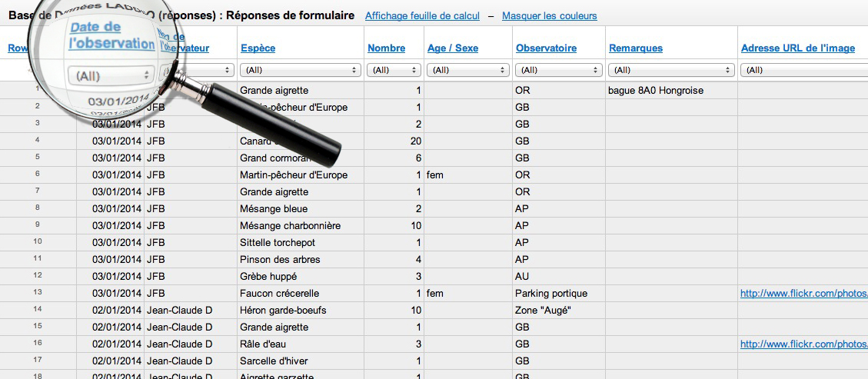Click the Adresse URL de l'image header

[797, 48]
